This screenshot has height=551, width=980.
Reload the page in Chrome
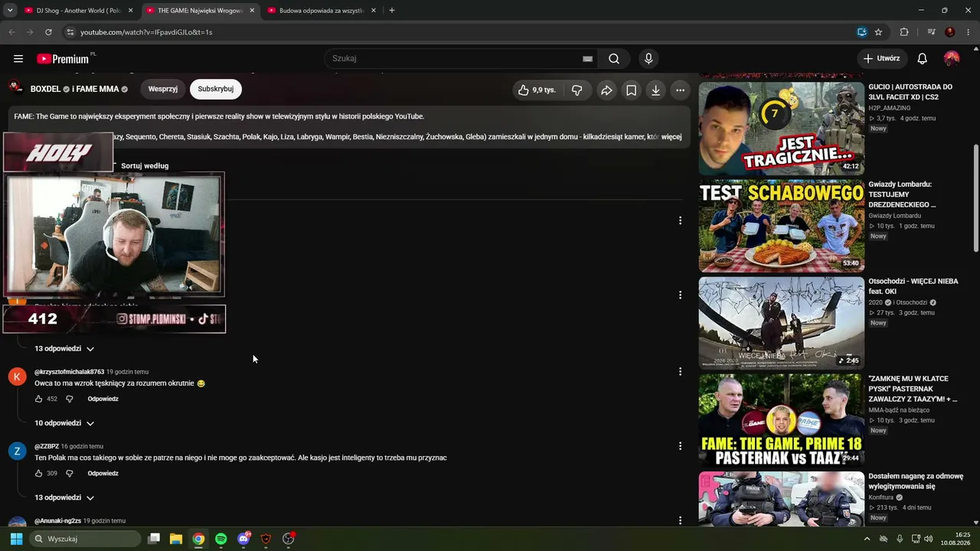point(48,32)
